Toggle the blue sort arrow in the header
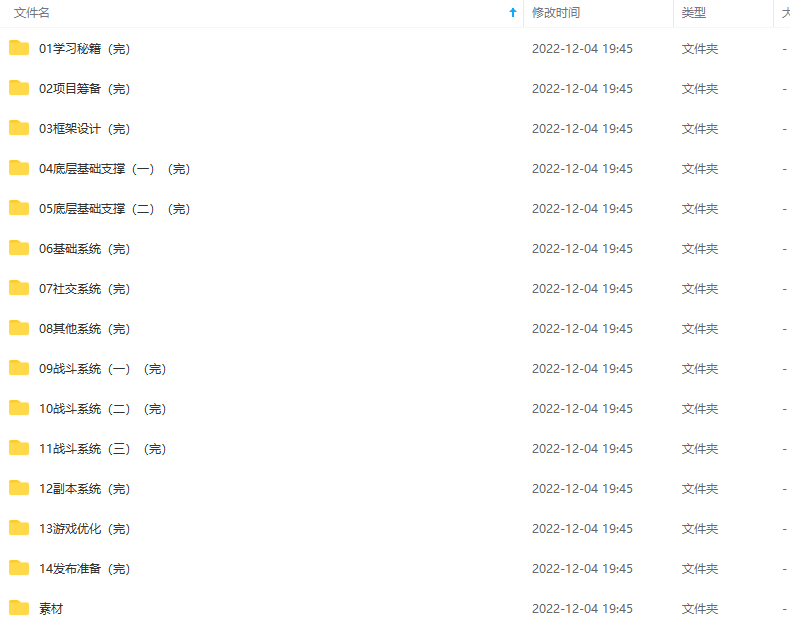790x627 pixels. pyautogui.click(x=513, y=13)
